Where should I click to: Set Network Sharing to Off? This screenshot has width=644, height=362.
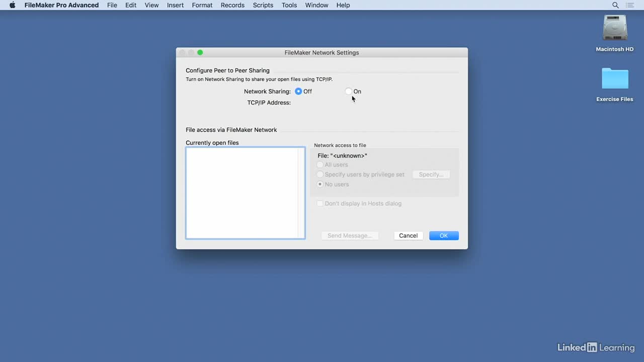pyautogui.click(x=298, y=92)
